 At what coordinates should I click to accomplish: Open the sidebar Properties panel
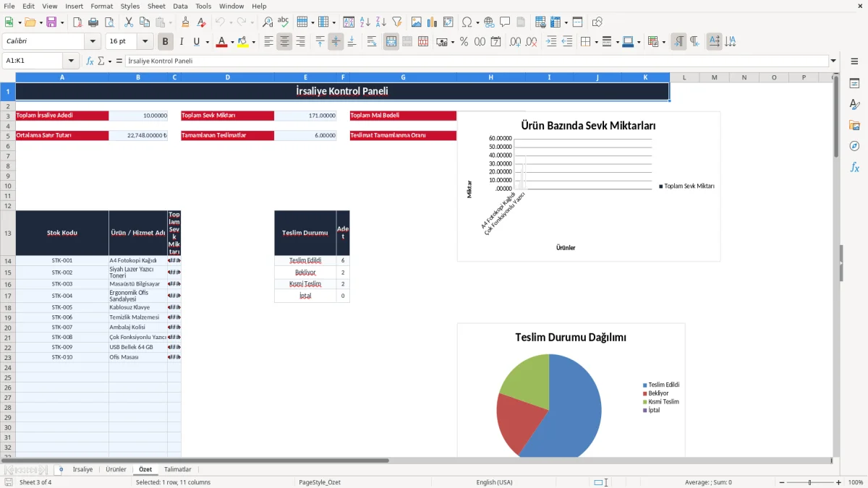click(x=854, y=83)
